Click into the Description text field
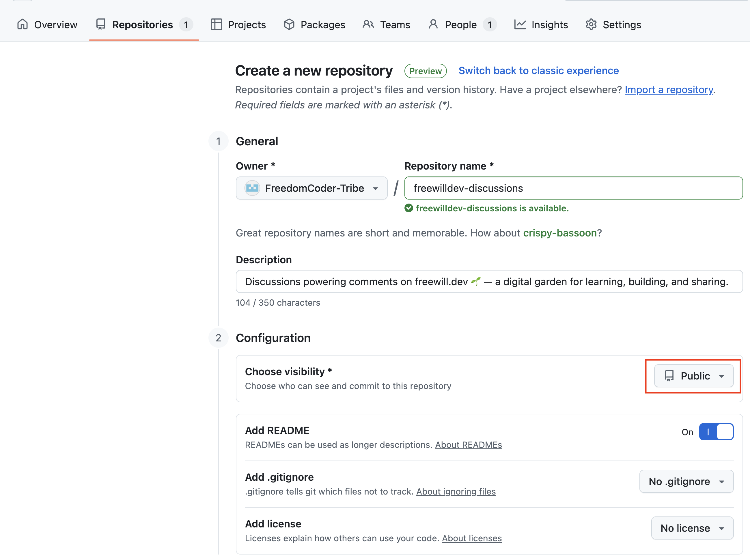Image resolution: width=750 pixels, height=560 pixels. click(489, 281)
